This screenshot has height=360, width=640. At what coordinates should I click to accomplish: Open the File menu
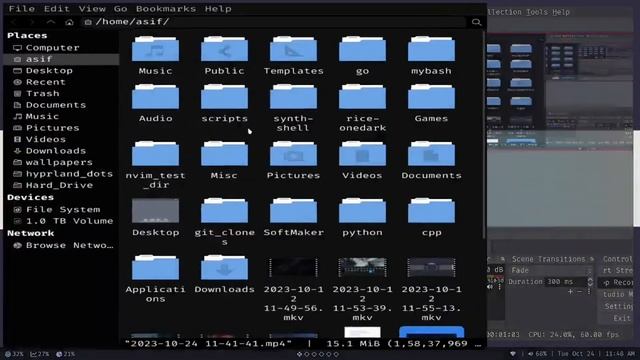(x=22, y=9)
